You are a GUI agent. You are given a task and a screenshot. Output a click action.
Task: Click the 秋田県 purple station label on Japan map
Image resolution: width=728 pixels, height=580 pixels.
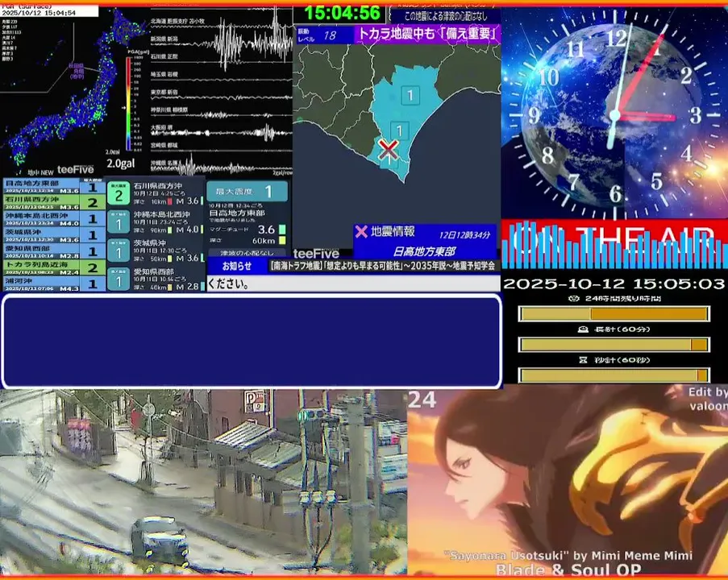click(x=77, y=71)
